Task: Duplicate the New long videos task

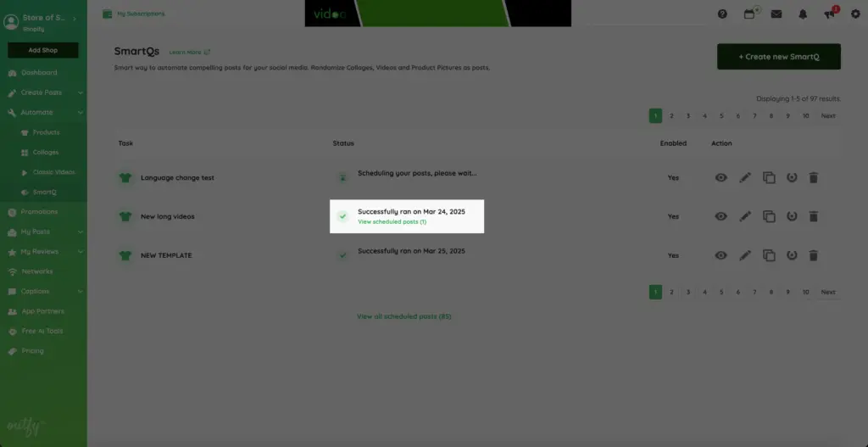Action: [x=769, y=216]
